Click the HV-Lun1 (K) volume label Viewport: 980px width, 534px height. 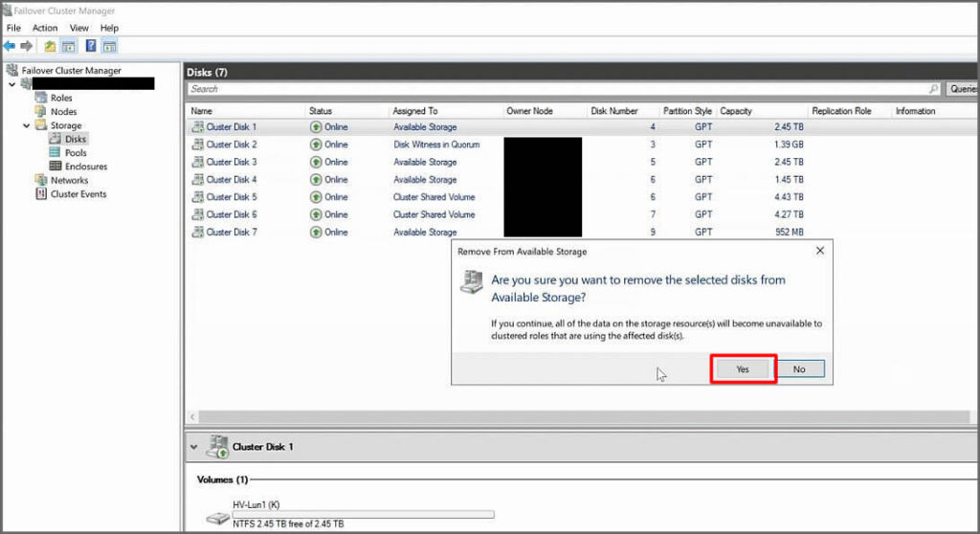[256, 504]
